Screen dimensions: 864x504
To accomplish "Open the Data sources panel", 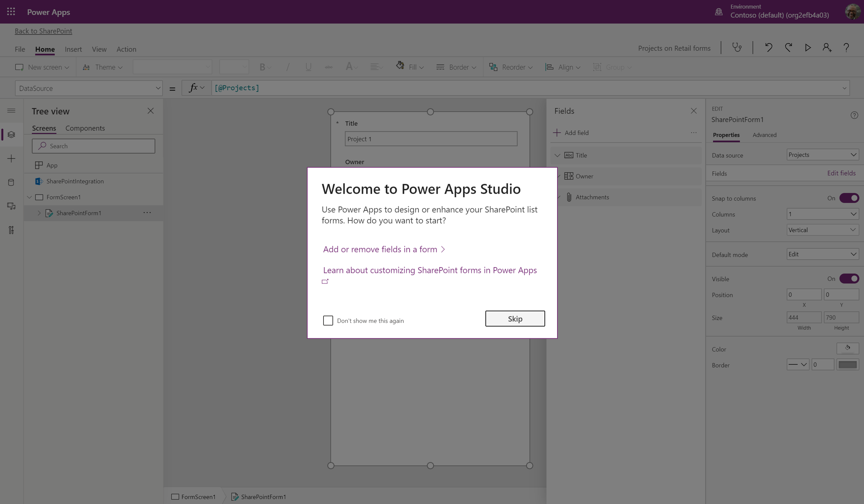I will 11,182.
